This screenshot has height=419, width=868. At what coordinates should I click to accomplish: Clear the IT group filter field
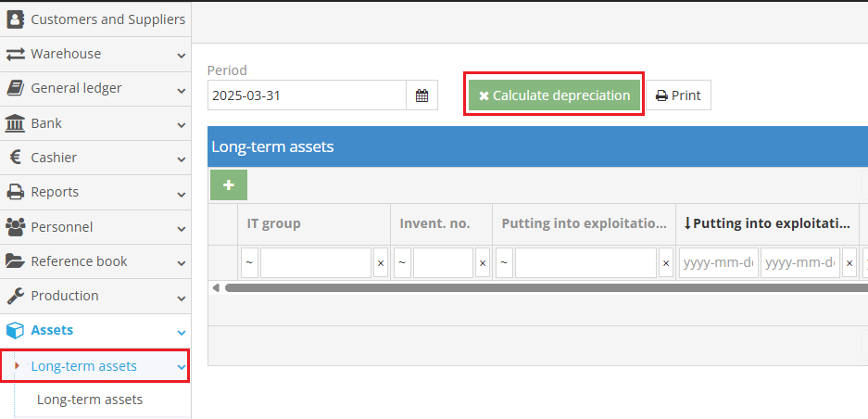tap(380, 263)
